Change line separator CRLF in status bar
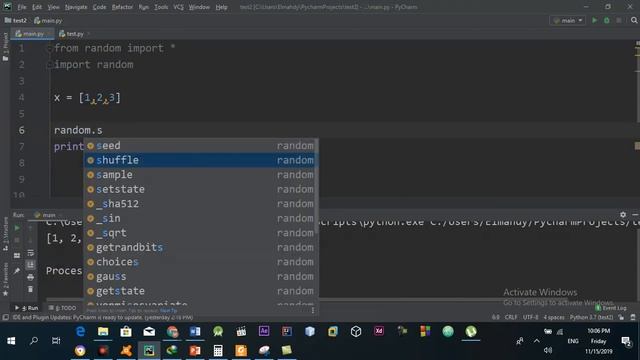640x360 pixels. coord(511,317)
